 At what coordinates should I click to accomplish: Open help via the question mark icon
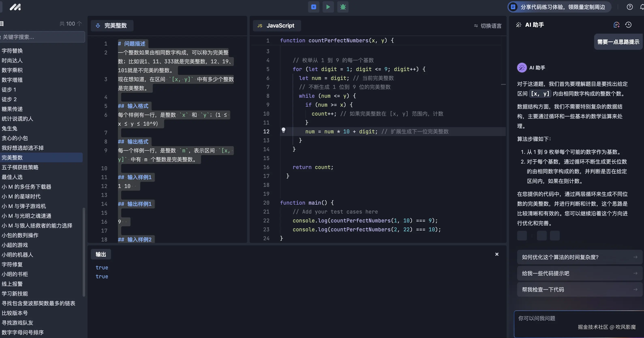629,7
